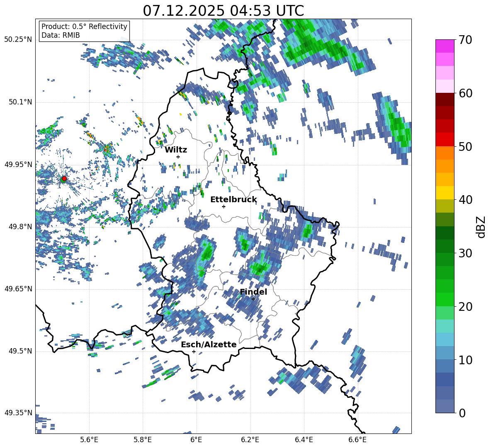Click the colorbar tick label 70
Viewport: 491px width, 448px height.
(465, 40)
